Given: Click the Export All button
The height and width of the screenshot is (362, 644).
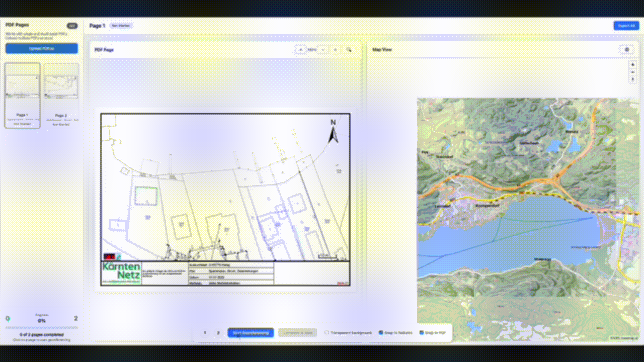Looking at the screenshot, I should click(626, 26).
